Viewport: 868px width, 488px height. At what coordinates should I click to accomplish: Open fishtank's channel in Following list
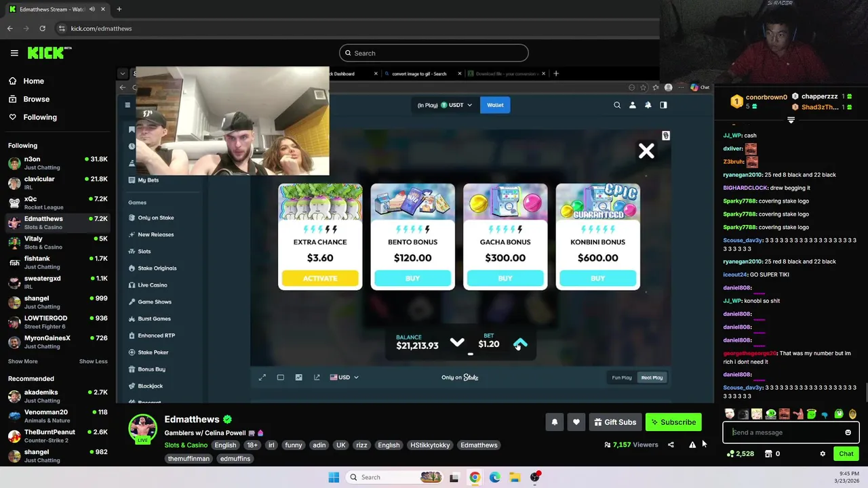point(58,262)
